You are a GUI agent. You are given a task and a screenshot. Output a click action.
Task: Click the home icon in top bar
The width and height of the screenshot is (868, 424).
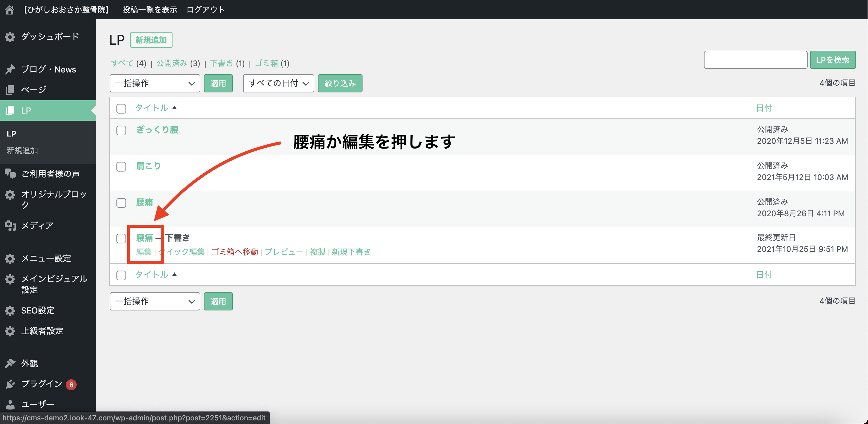pyautogui.click(x=10, y=10)
